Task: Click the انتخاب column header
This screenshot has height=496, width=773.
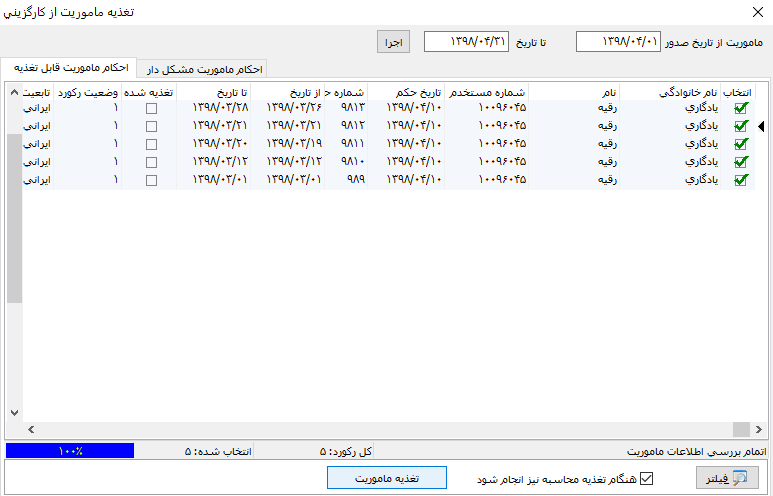Action: click(738, 92)
